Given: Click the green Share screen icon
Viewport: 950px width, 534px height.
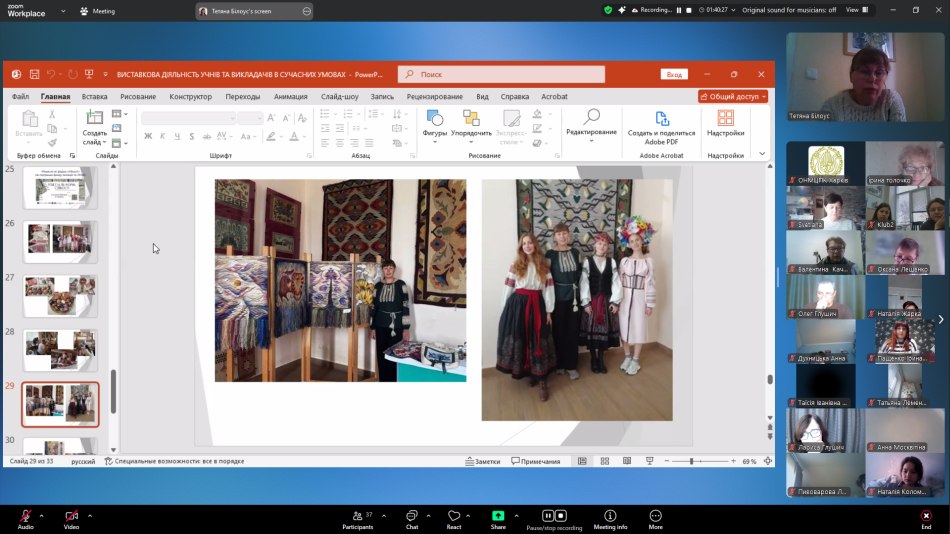Looking at the screenshot, I should coord(498,516).
